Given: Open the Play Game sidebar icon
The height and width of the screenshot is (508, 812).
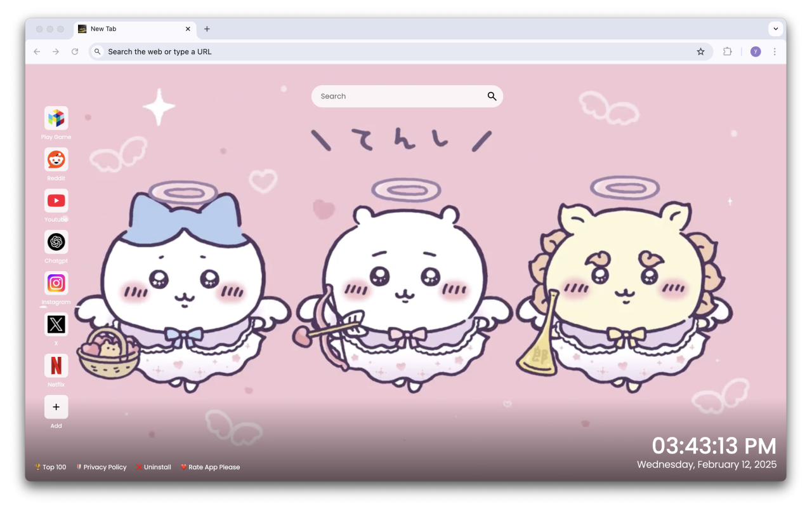Looking at the screenshot, I should [56, 117].
